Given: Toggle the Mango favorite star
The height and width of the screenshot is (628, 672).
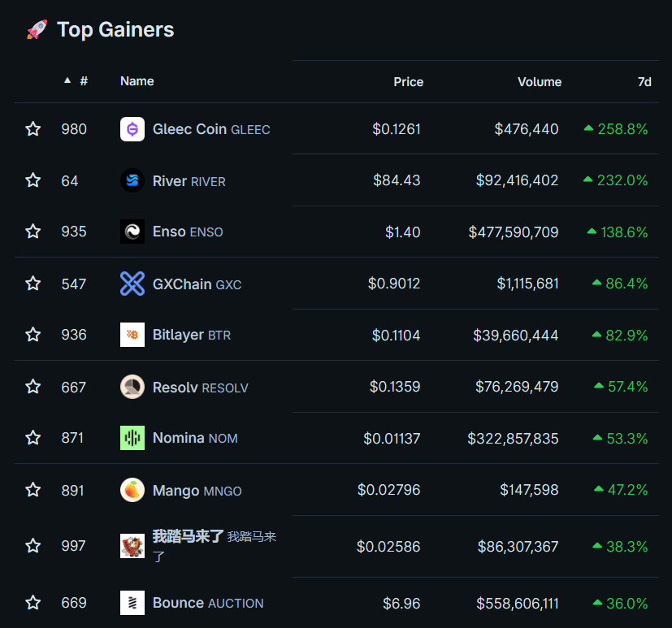Looking at the screenshot, I should (x=33, y=490).
